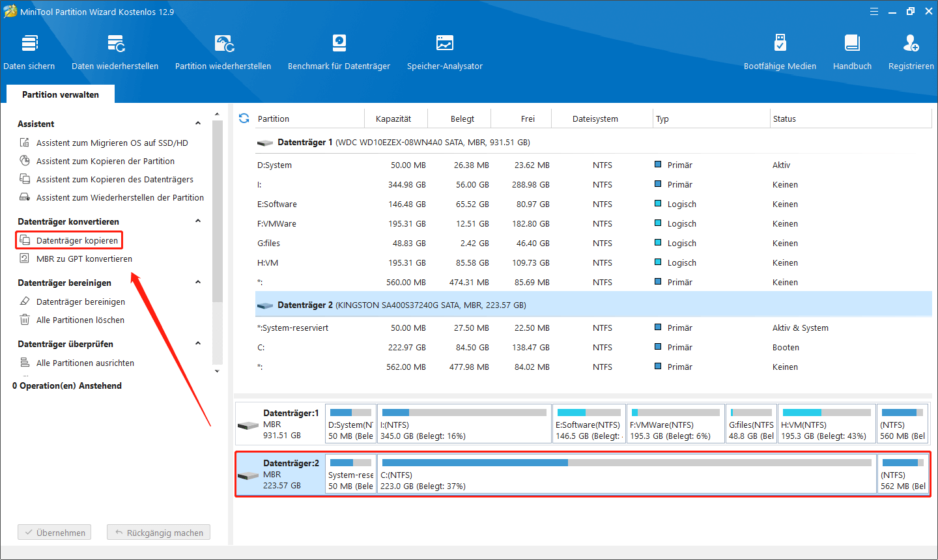The width and height of the screenshot is (938, 560).
Task: Select the G:files partition row
Action: (x=593, y=244)
